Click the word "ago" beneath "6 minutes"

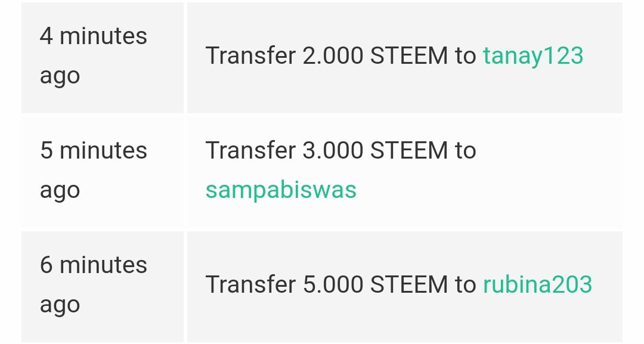[x=60, y=306]
